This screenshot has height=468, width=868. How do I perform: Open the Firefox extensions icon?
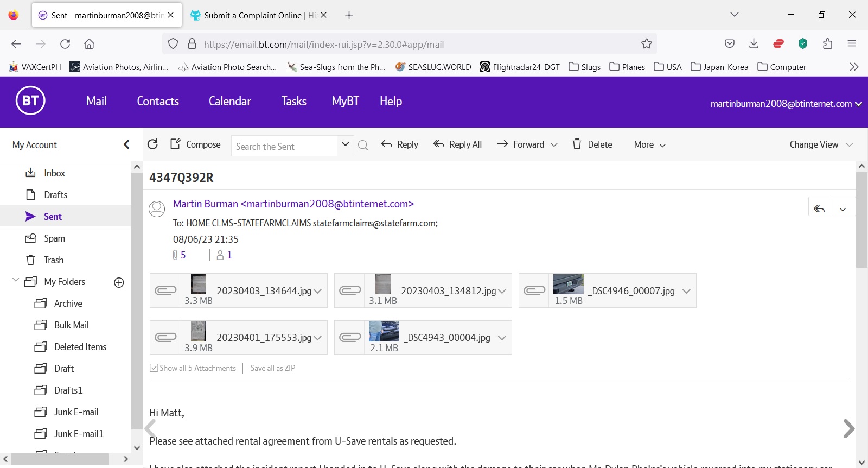click(827, 44)
